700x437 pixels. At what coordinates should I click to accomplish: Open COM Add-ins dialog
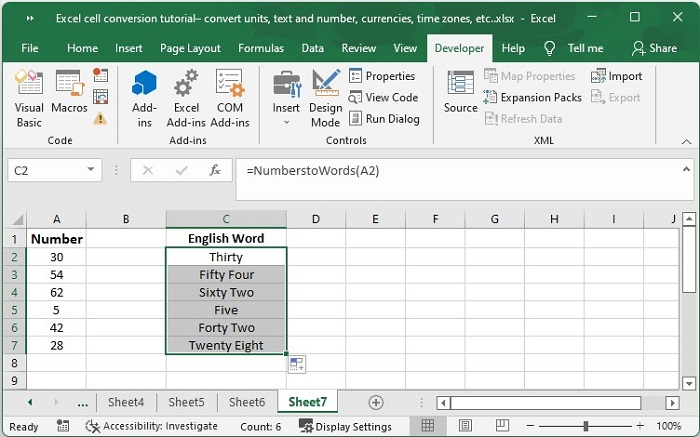[x=229, y=98]
